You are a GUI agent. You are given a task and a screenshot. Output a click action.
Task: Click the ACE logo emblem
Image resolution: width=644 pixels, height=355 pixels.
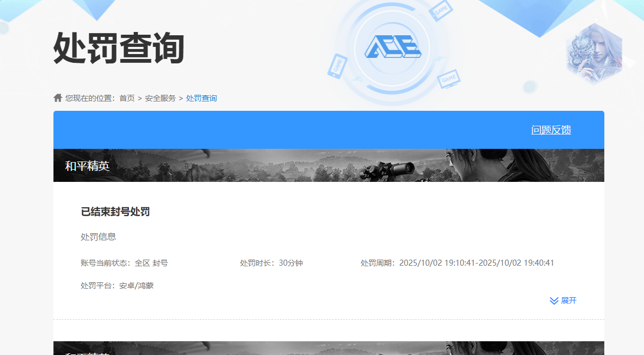[x=393, y=48]
